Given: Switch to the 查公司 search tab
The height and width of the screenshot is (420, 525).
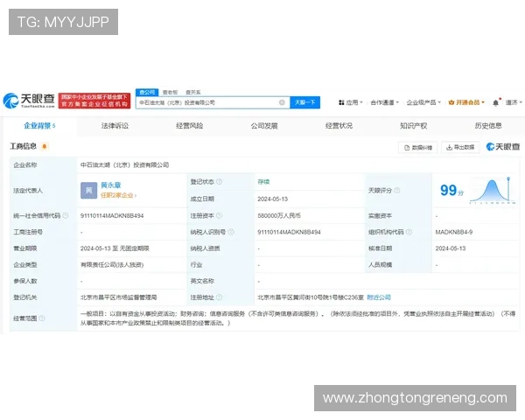Looking at the screenshot, I should 147,92.
